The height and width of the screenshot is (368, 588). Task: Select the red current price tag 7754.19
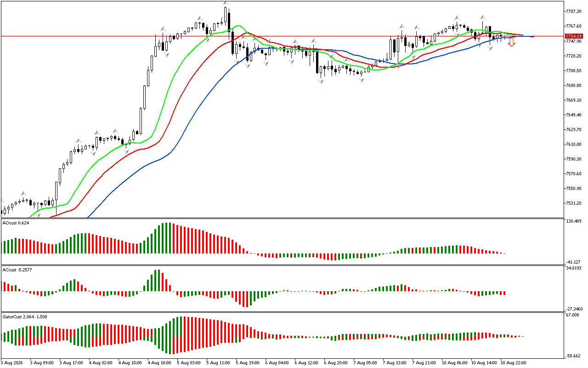[573, 36]
